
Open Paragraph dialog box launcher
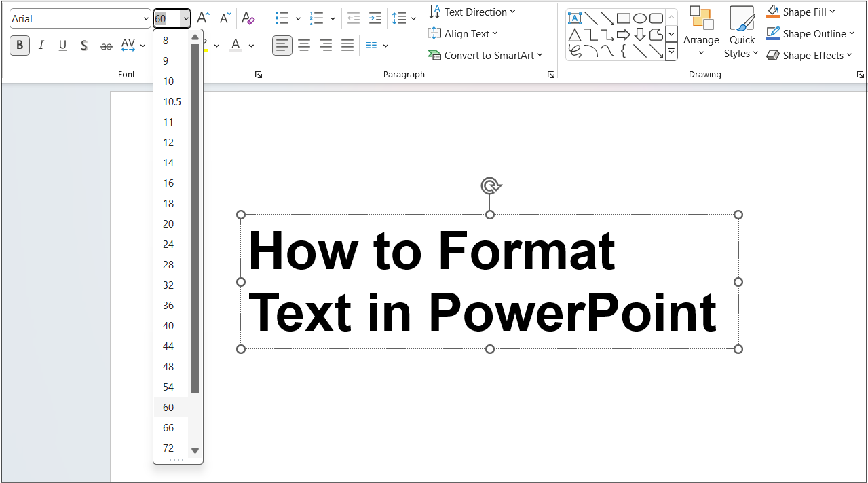(x=551, y=75)
